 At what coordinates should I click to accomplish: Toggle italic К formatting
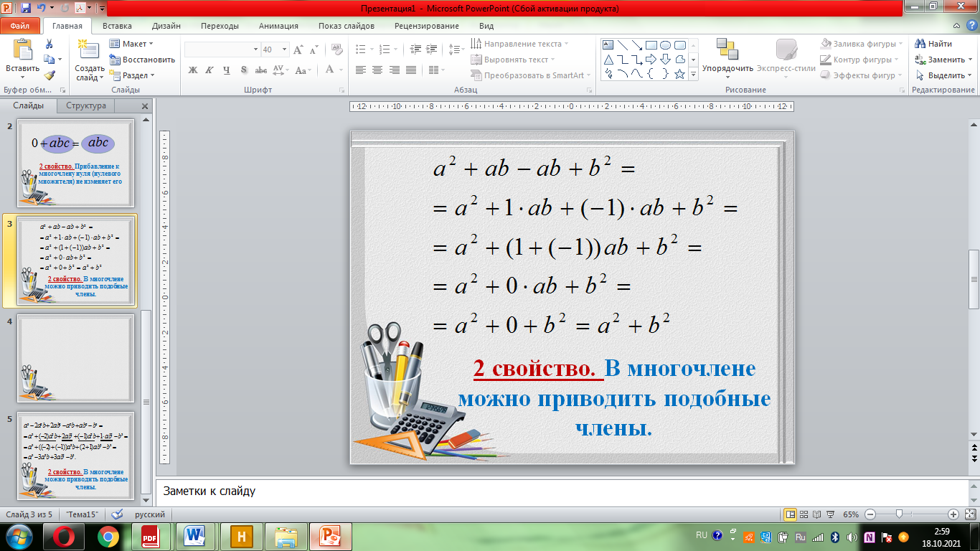209,70
